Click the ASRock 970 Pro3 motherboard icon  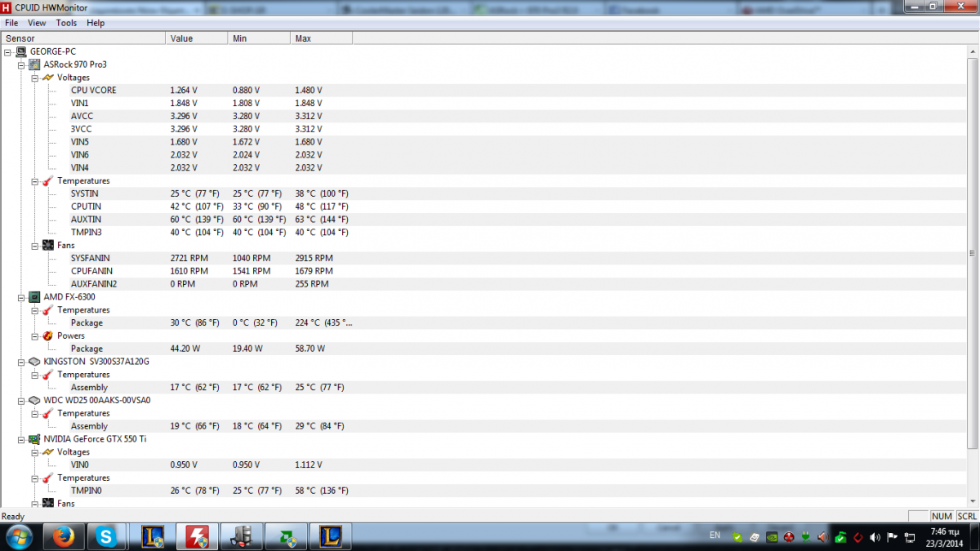pos(35,64)
